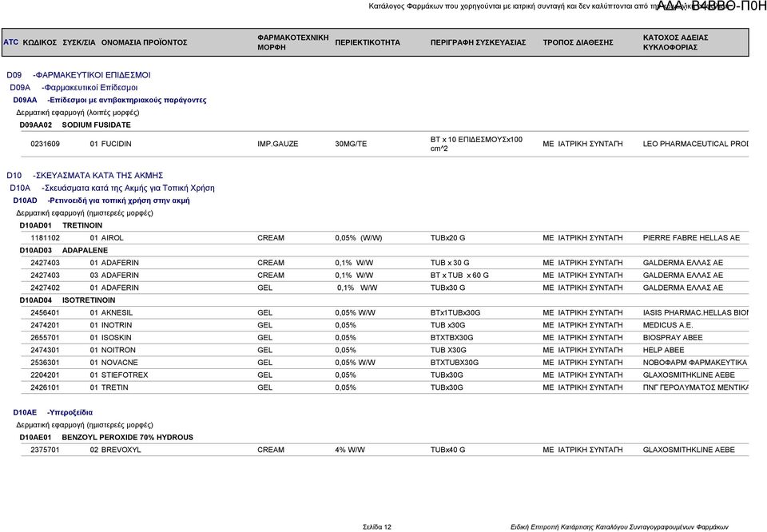Viewport: 767px width, 532px height.
Task: Click the INOTRIN product name
Action: (117, 325)
